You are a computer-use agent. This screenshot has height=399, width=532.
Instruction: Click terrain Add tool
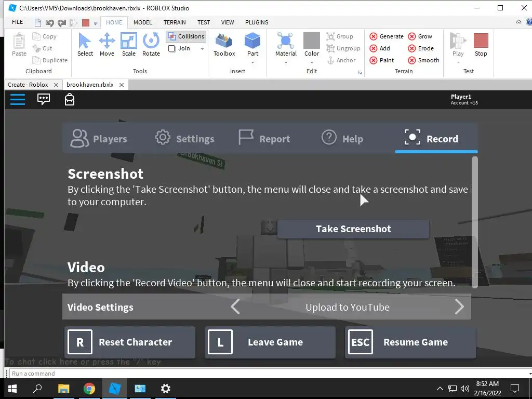point(380,48)
